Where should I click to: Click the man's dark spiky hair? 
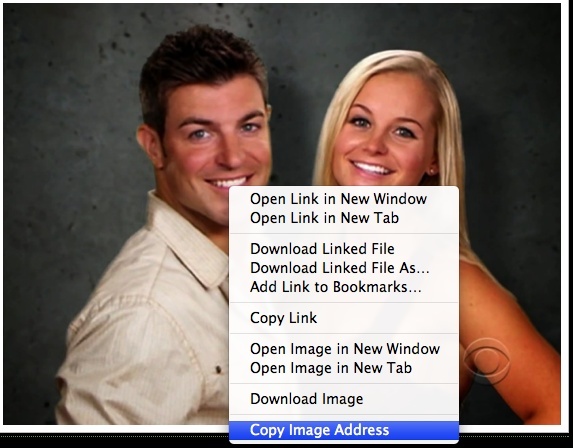201,62
